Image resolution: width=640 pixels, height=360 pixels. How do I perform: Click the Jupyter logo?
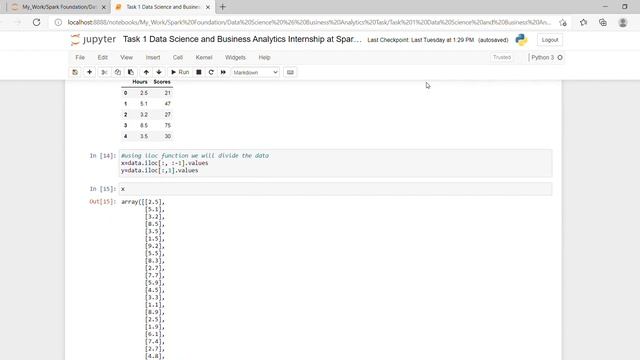(x=93, y=40)
